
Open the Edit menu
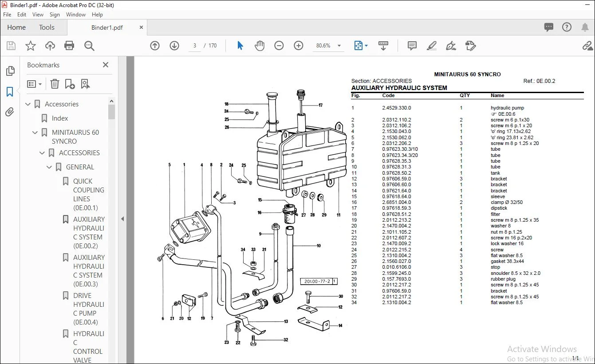[22, 15]
